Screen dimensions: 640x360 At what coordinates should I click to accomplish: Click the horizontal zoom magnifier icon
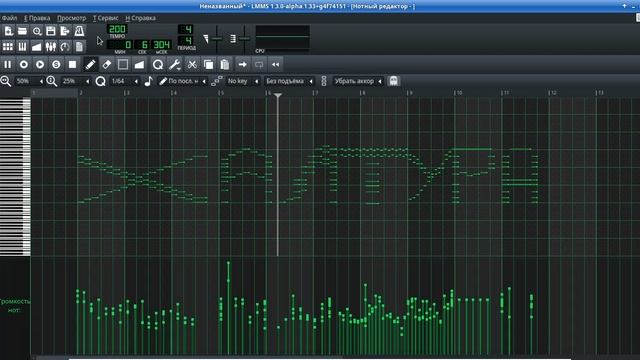pyautogui.click(x=6, y=81)
